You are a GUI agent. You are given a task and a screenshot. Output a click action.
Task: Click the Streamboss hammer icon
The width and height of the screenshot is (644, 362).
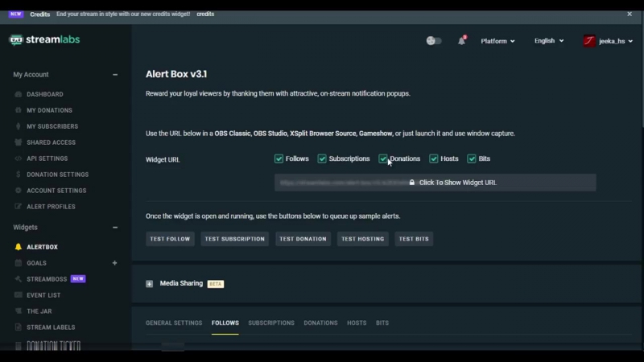click(x=18, y=278)
